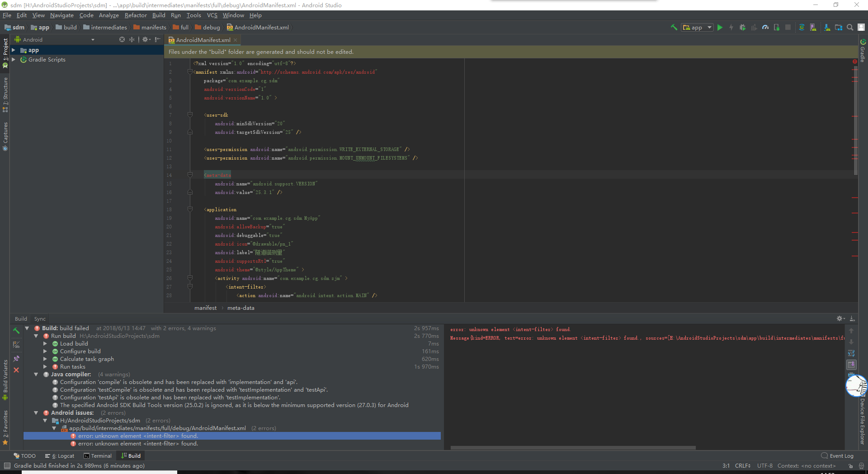
Task: Expand the Gradle Scripts tree node
Action: (x=14, y=60)
